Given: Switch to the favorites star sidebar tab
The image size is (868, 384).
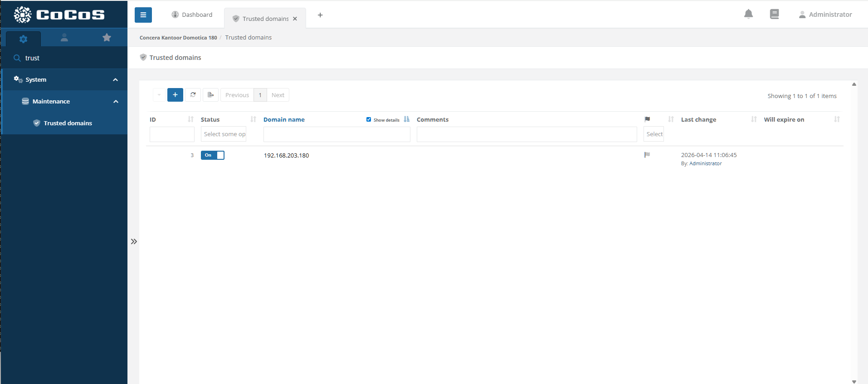Looking at the screenshot, I should tap(107, 38).
